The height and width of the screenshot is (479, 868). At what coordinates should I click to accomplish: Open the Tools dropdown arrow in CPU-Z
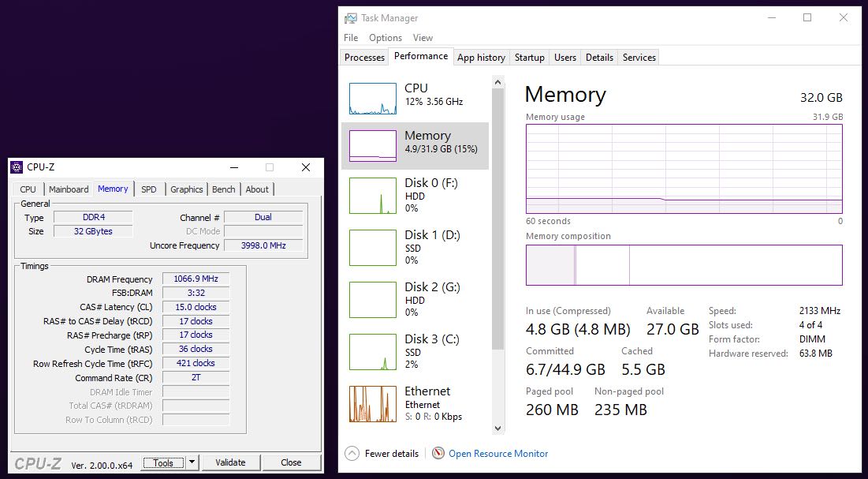[x=192, y=463]
